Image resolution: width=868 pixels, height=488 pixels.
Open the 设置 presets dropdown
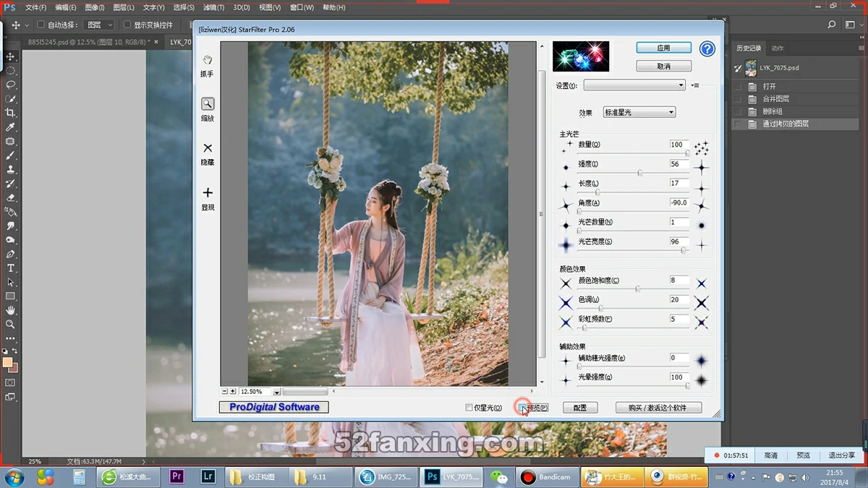point(634,85)
